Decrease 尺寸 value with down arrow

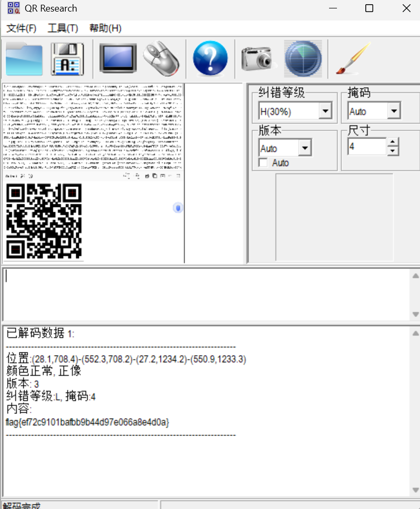pos(393,151)
